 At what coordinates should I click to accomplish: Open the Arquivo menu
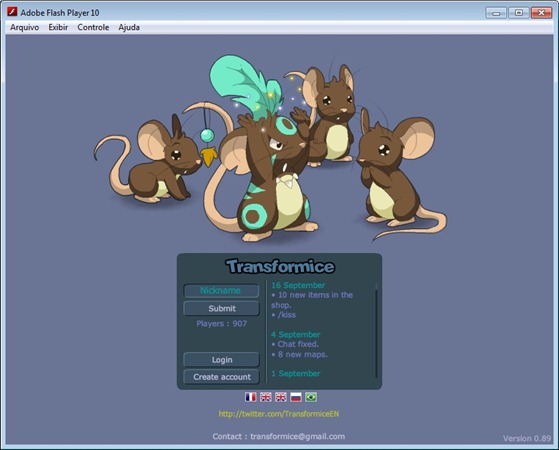[24, 27]
